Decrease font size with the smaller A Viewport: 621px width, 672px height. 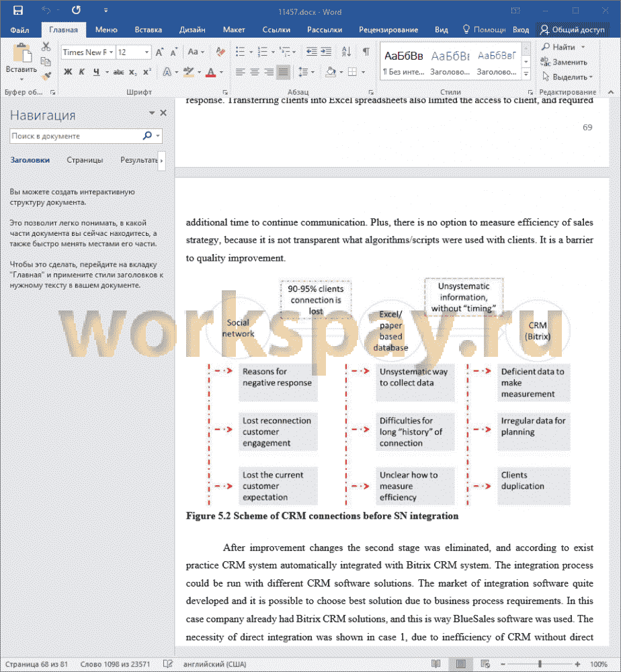[x=173, y=52]
